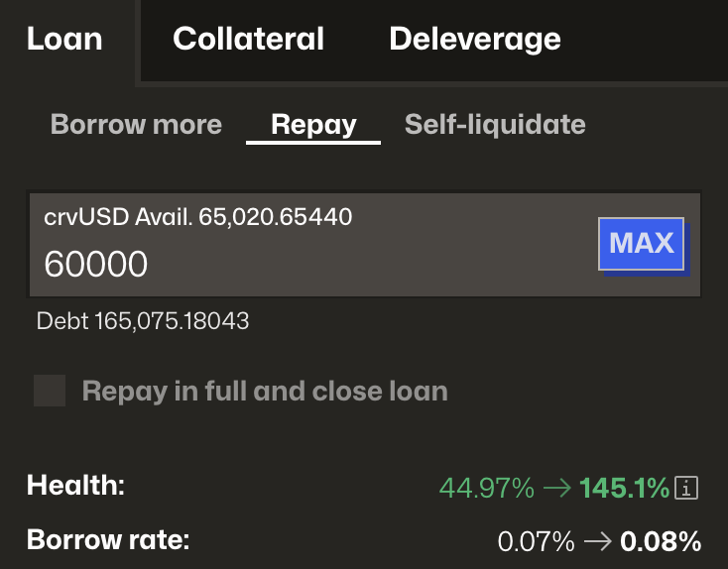Switch to the Loan tab
This screenshot has height=569, width=728.
pos(64,39)
